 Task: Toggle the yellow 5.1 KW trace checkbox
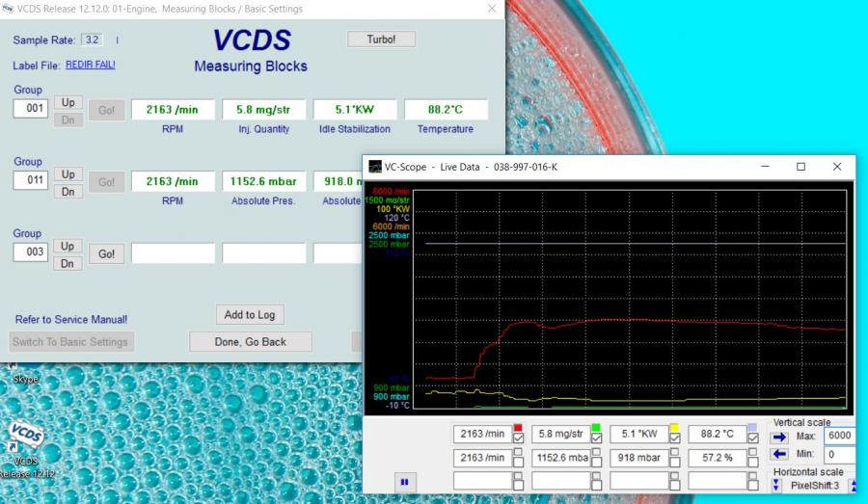[675, 438]
